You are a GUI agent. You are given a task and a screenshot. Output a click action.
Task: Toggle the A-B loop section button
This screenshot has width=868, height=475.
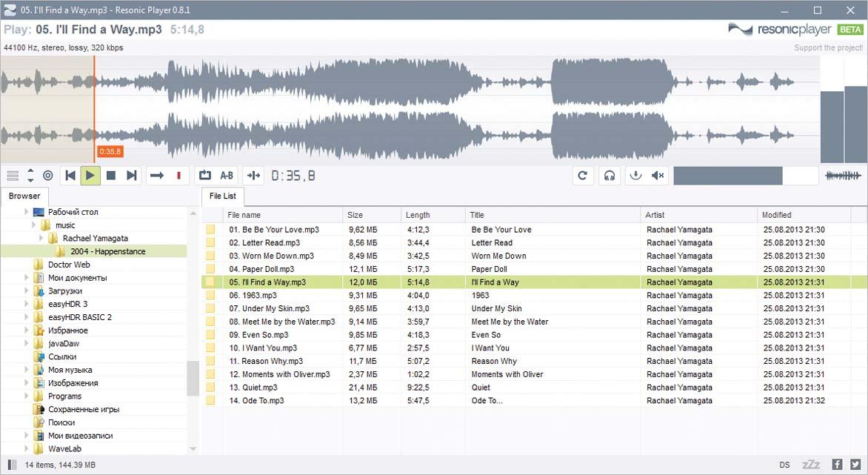pos(227,176)
